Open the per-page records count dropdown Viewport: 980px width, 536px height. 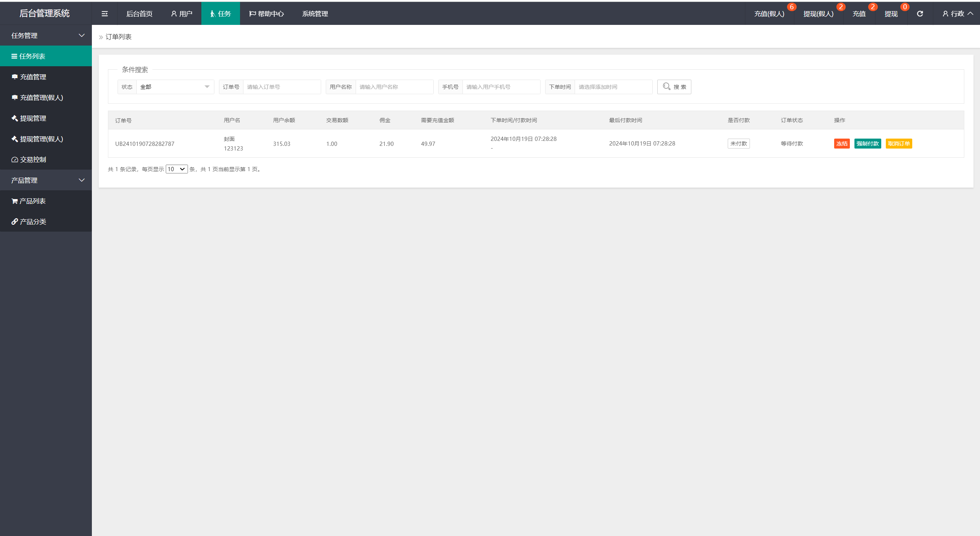[x=176, y=169]
